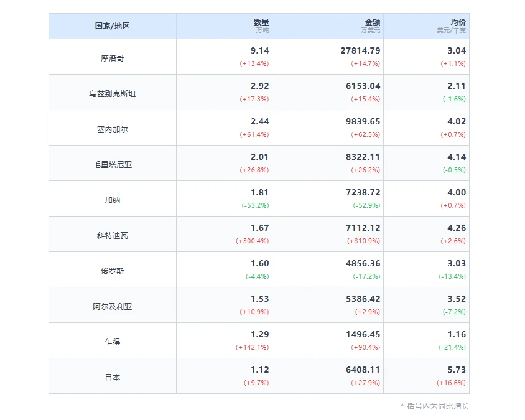Click the growth figure (-7.2%)

[454, 312]
